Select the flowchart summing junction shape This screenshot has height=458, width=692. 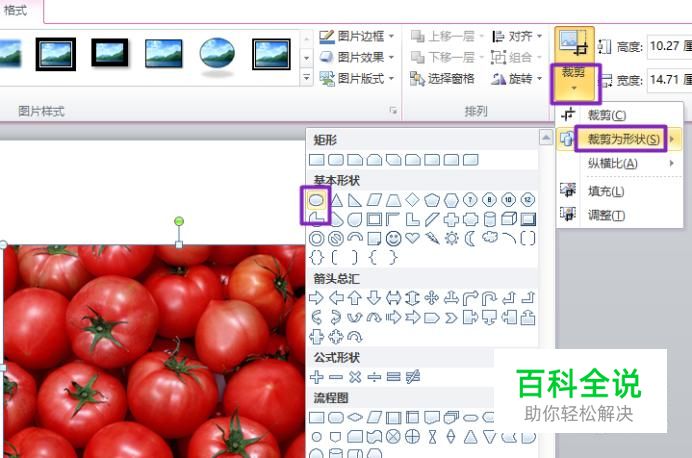[x=393, y=437]
